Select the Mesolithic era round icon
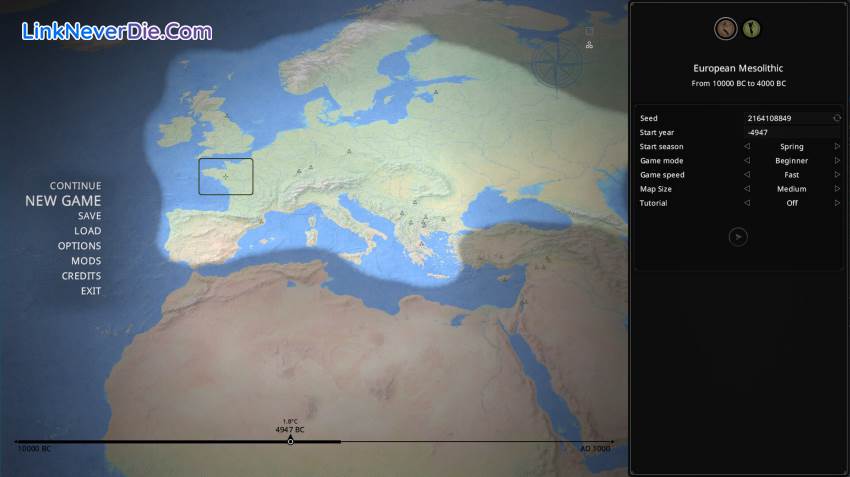Screen dimensions: 850x477 [x=725, y=29]
